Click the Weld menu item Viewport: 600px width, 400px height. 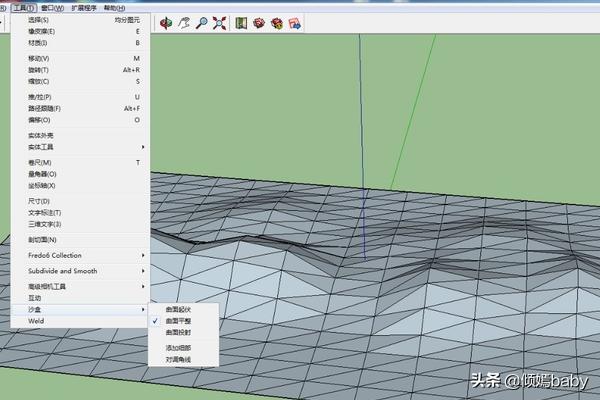[80, 321]
